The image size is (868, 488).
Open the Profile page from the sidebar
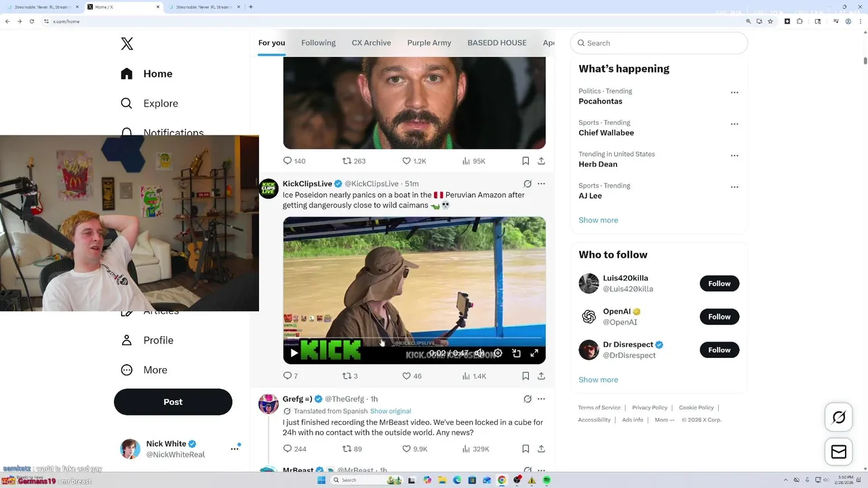(x=146, y=340)
